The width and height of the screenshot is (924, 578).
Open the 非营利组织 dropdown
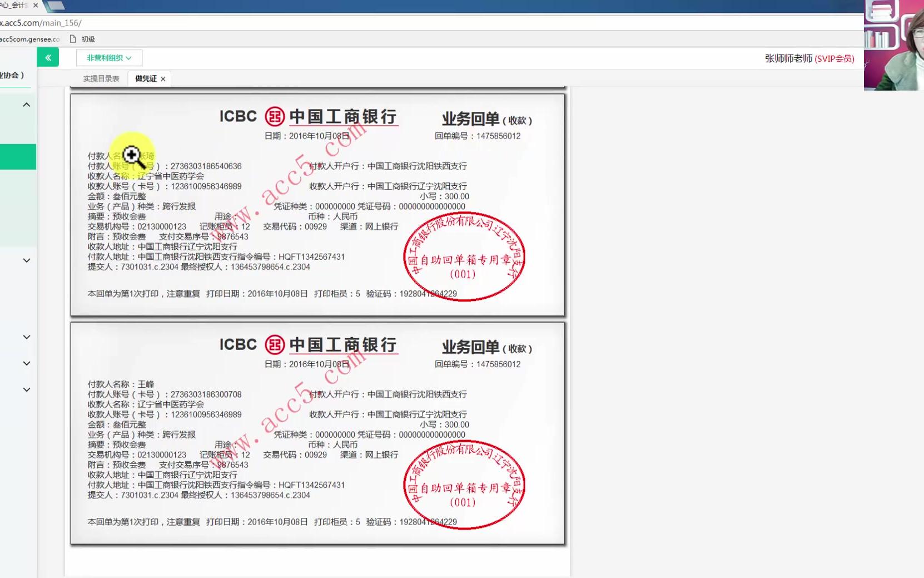tap(109, 57)
